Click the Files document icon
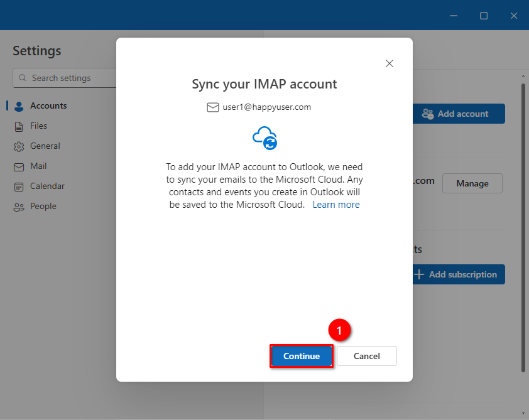Screen dimensions: 529x420 click(x=19, y=127)
